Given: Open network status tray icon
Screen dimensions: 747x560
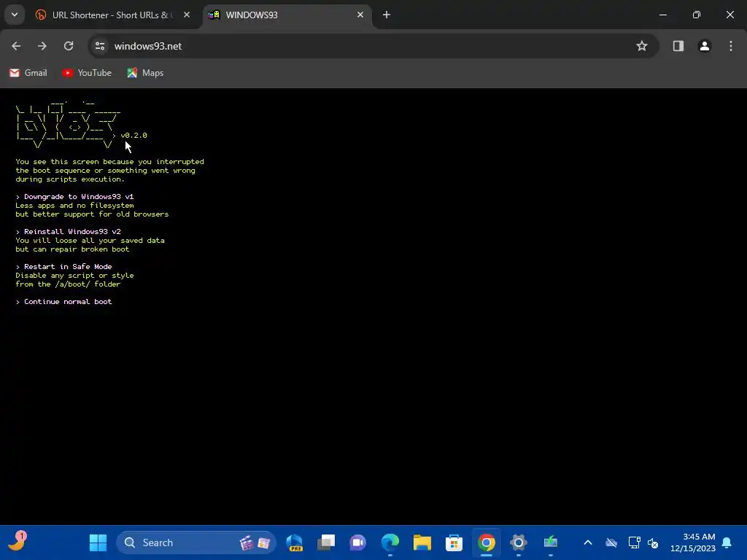Looking at the screenshot, I should (x=634, y=542).
